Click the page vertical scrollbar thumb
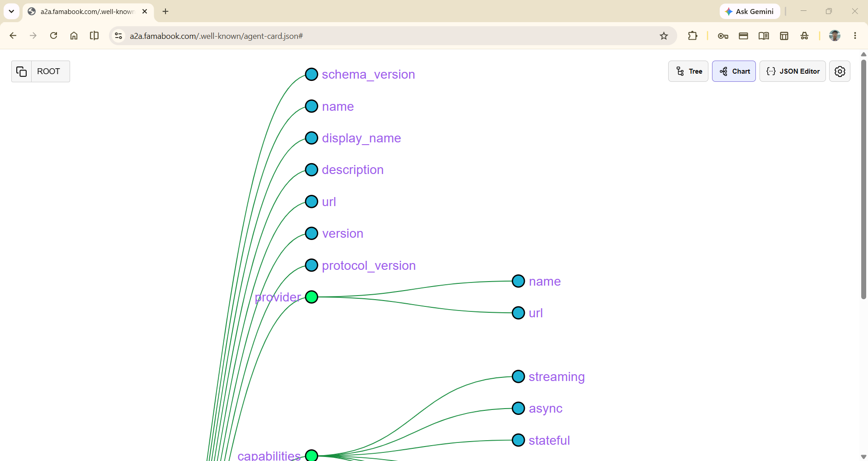The height and width of the screenshot is (461, 868). point(863,179)
